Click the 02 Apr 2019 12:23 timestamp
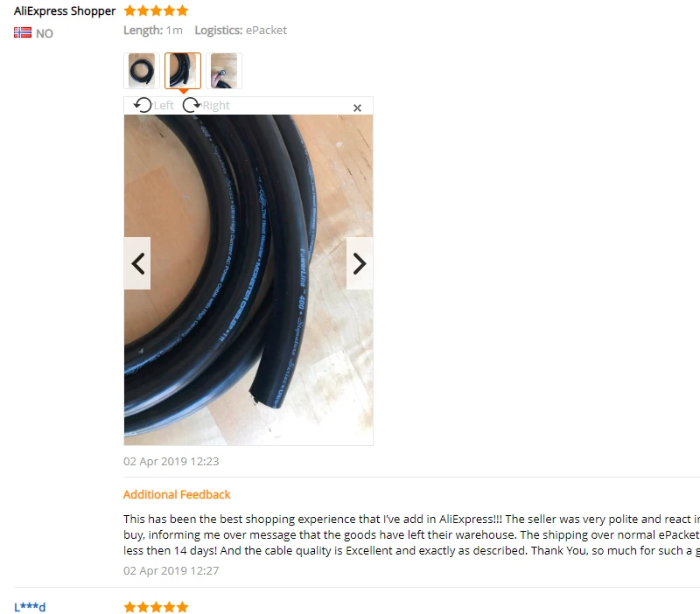The image size is (700, 614). tap(171, 462)
